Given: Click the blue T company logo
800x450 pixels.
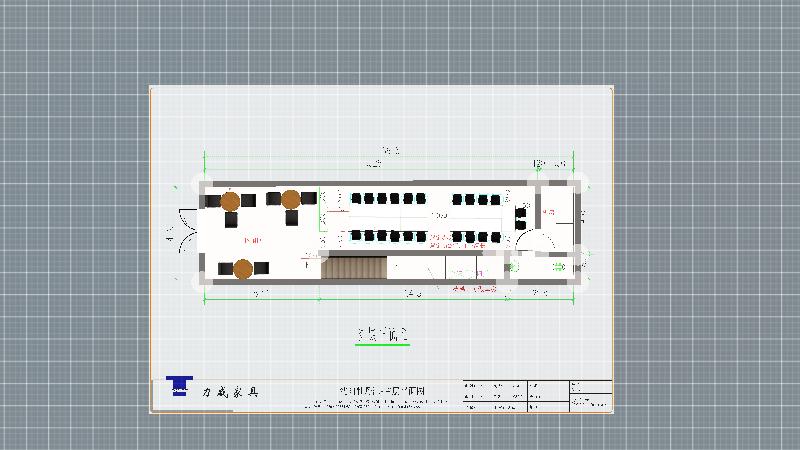Looking at the screenshot, I should pos(179,386).
